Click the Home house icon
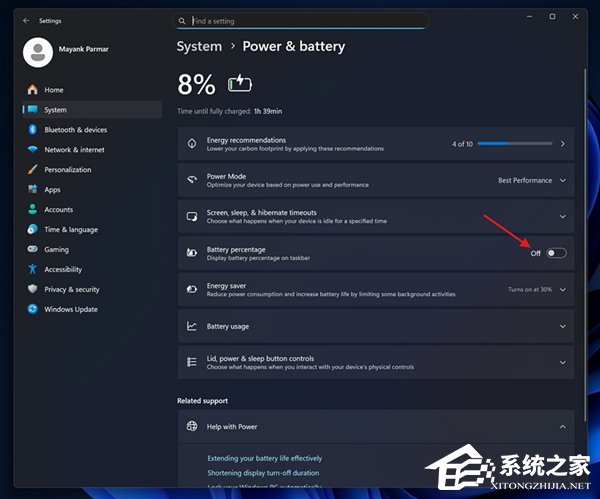 pos(33,90)
